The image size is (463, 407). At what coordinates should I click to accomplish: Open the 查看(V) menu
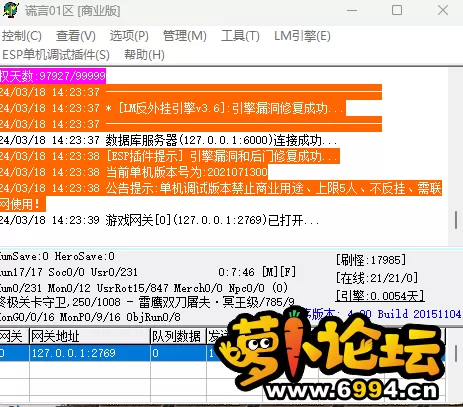[x=76, y=36]
